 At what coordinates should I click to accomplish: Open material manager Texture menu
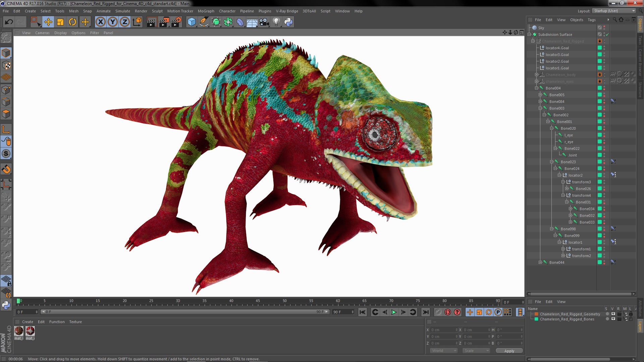75,322
